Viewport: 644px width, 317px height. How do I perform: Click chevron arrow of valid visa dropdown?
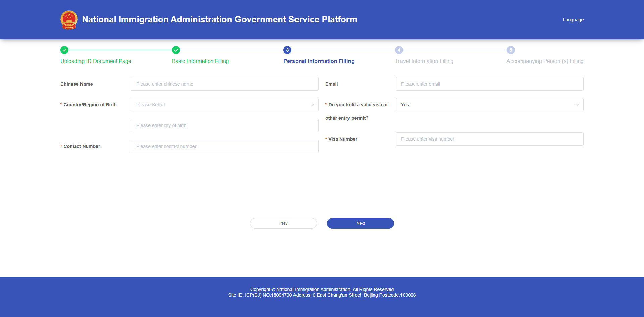pos(578,105)
